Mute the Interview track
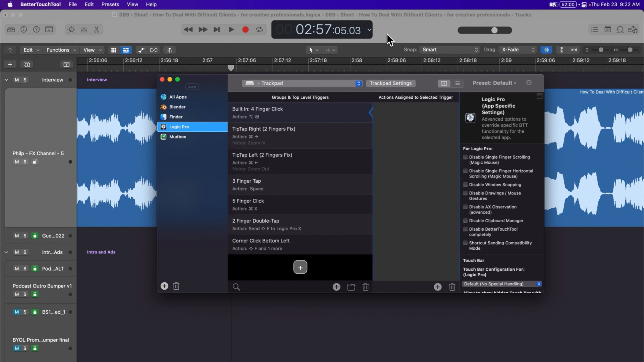The width and height of the screenshot is (644, 362). [17, 80]
